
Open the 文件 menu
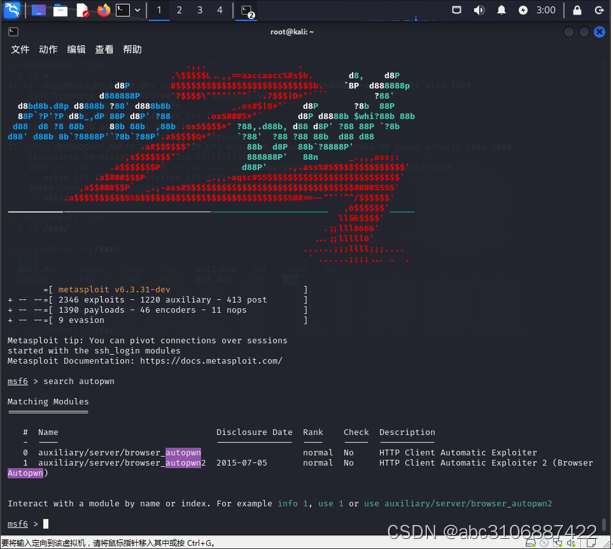tap(20, 49)
